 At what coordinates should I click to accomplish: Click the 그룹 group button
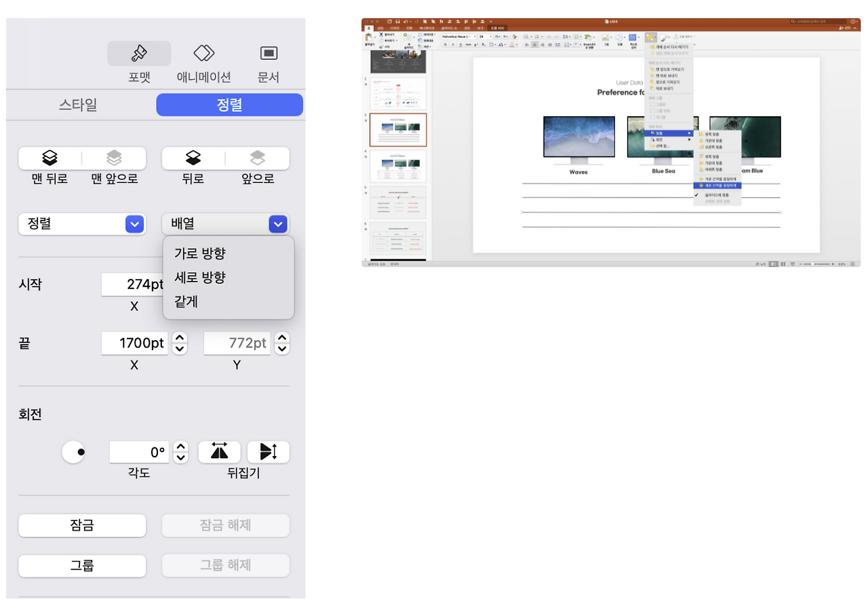point(81,565)
